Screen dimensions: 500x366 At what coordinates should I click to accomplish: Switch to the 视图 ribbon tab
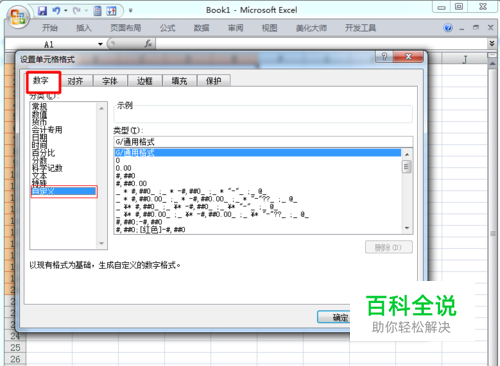tap(269, 28)
